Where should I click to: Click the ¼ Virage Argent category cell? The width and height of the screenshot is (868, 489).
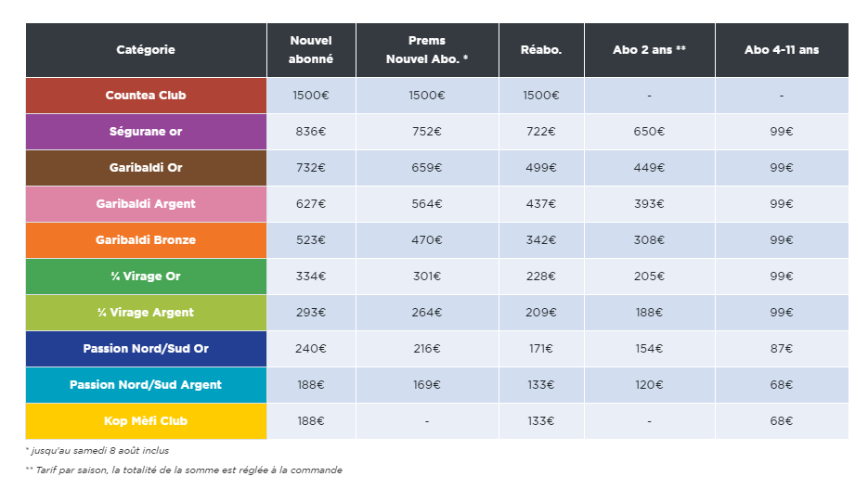(146, 313)
